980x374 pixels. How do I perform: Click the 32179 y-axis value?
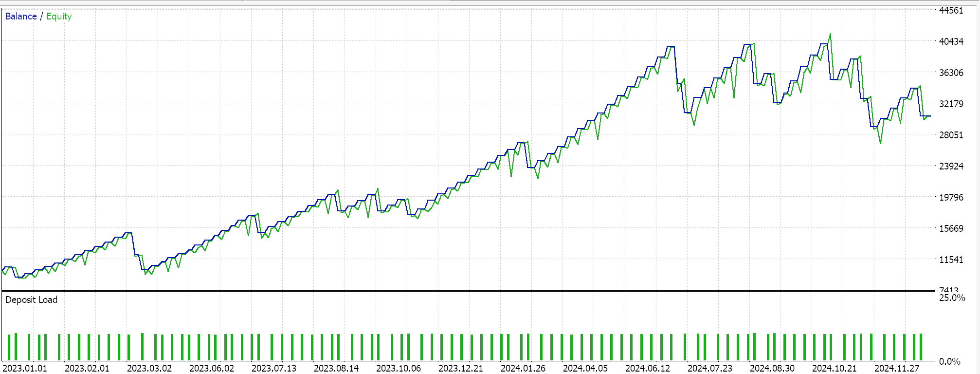point(951,104)
